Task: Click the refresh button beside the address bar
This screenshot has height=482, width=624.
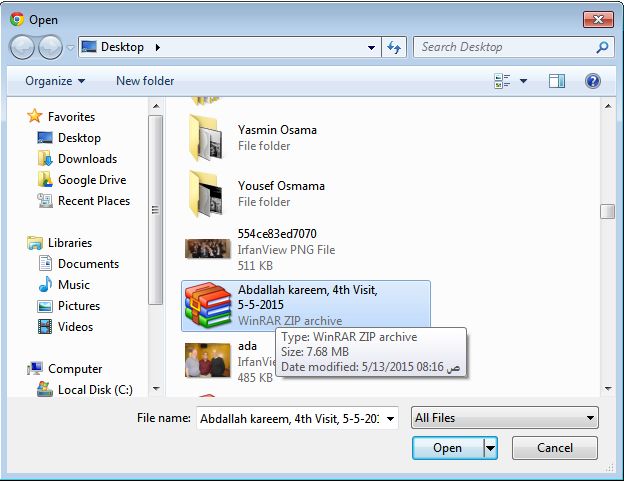Action: tap(394, 47)
